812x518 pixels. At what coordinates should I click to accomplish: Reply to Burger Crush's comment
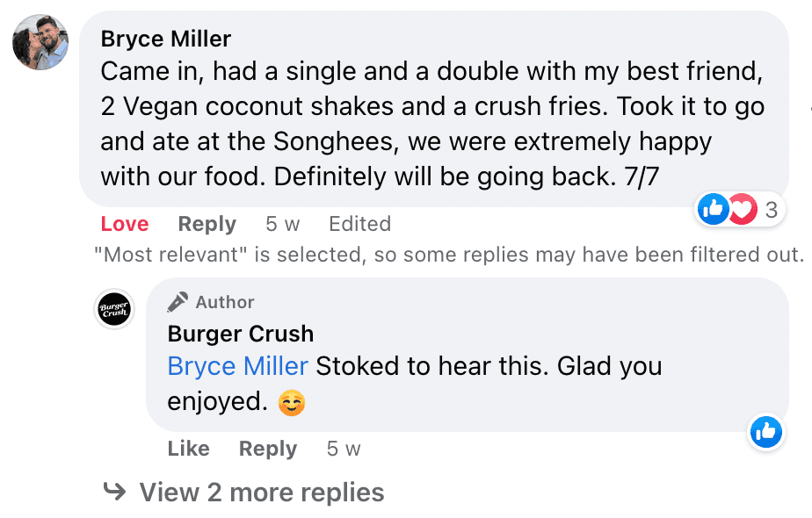[x=267, y=449]
